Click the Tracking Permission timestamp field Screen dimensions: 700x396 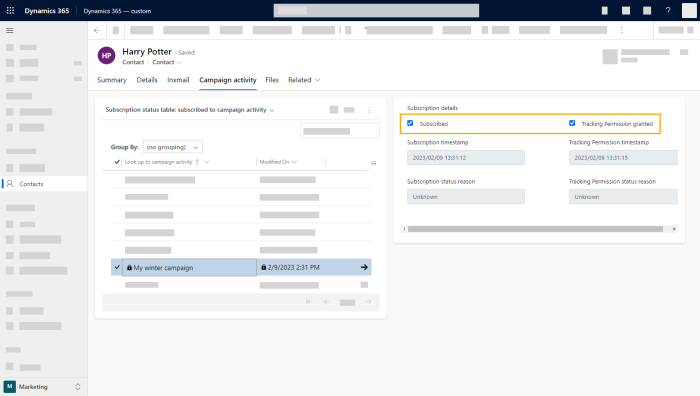point(623,158)
